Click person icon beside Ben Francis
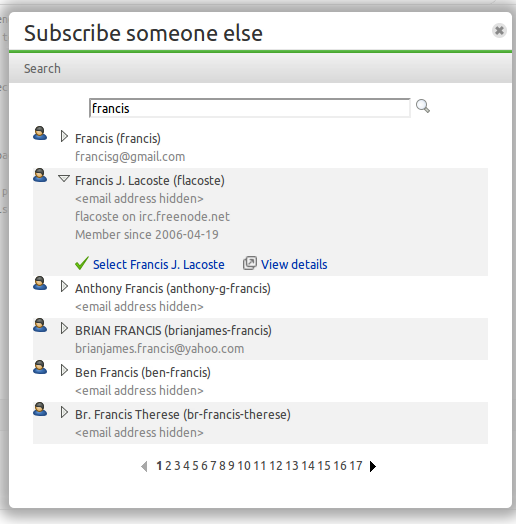516x524 pixels. pos(40,367)
